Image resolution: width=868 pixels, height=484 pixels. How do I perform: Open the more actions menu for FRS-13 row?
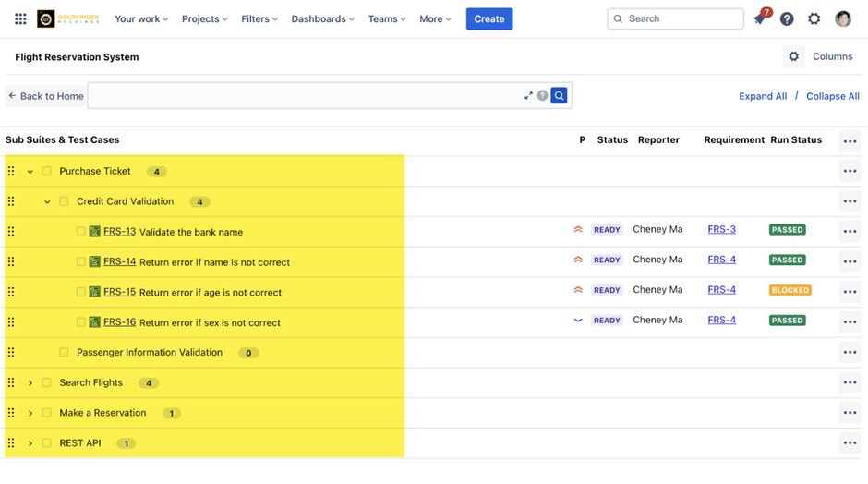[x=850, y=232]
